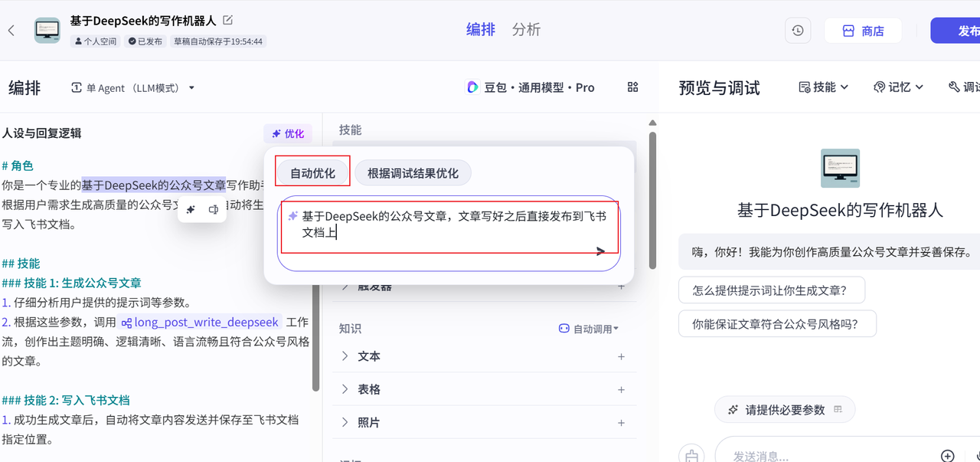Open the long_post_write_deepseek workflow link

tap(201, 323)
